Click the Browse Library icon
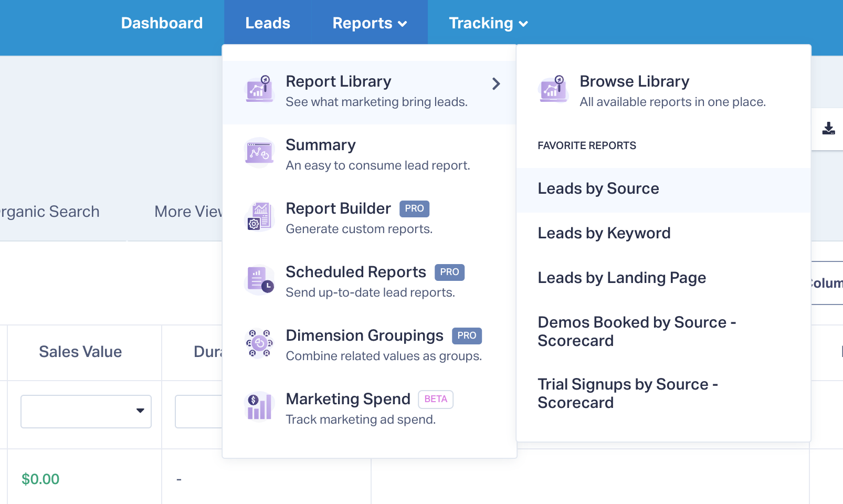Screen dimensions: 843x504 553,89
